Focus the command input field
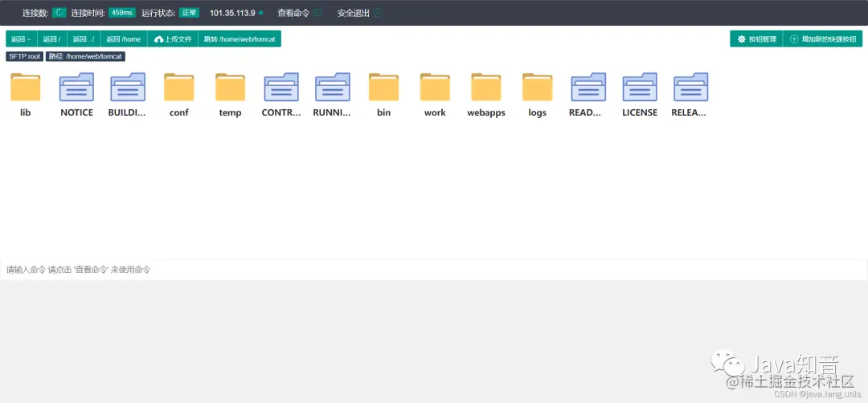Viewport: 868px width, 403px height. point(434,271)
